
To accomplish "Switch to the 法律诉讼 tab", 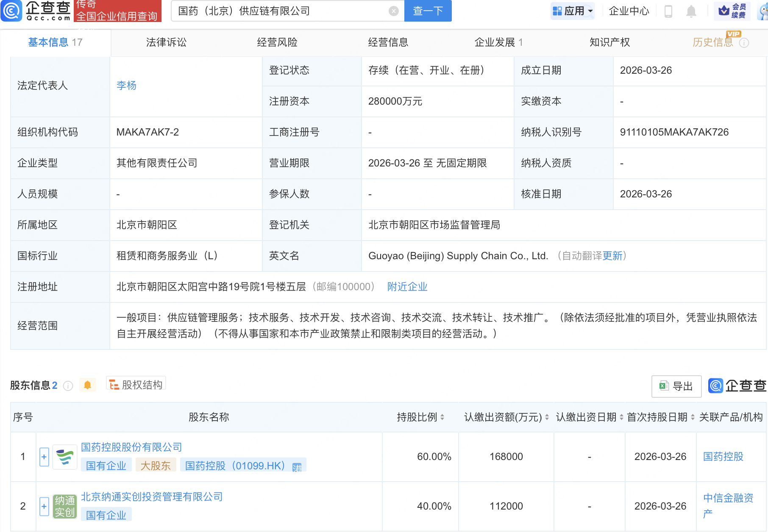I will tap(166, 42).
